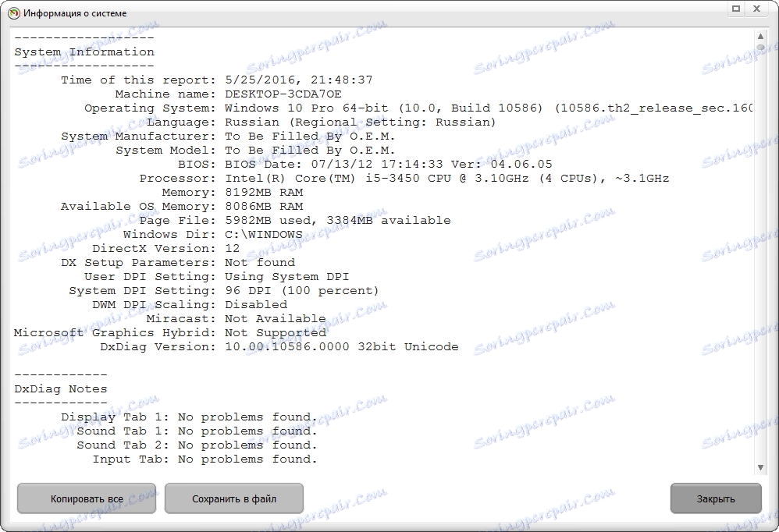Click Page File 5982MB used value
The width and height of the screenshot is (779, 532).
pyautogui.click(x=338, y=220)
